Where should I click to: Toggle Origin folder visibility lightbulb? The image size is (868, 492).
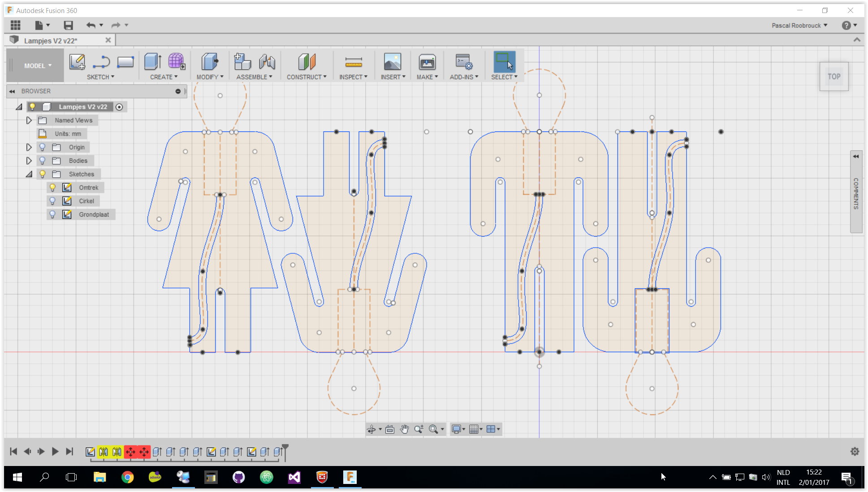[x=43, y=147]
